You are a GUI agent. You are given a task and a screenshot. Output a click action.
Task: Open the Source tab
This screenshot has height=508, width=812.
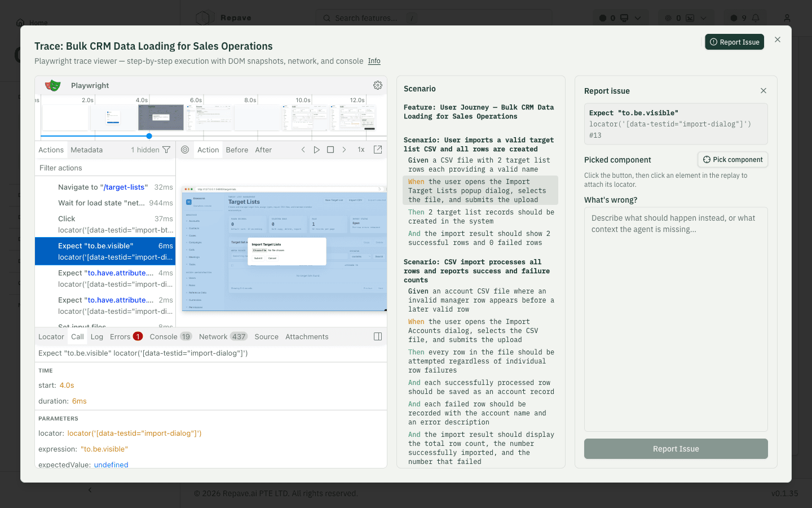(267, 336)
